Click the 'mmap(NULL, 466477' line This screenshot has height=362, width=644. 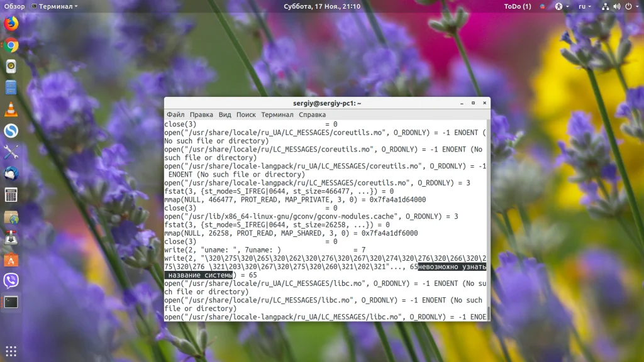pos(295,199)
